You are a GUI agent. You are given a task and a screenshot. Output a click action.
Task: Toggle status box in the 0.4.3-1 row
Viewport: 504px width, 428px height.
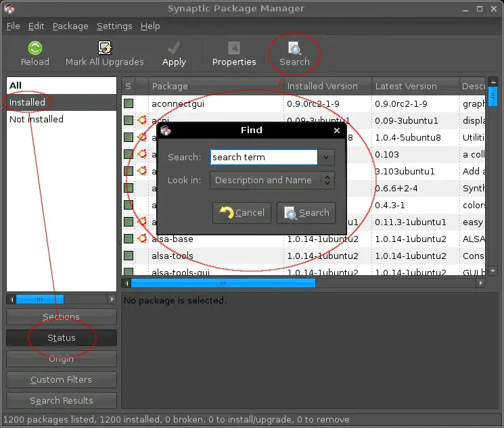pyautogui.click(x=129, y=205)
